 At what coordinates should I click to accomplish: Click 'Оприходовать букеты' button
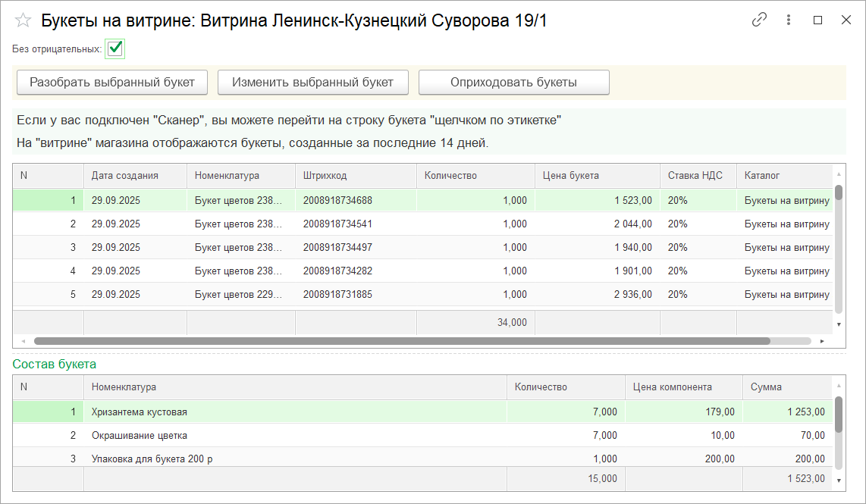coord(513,83)
